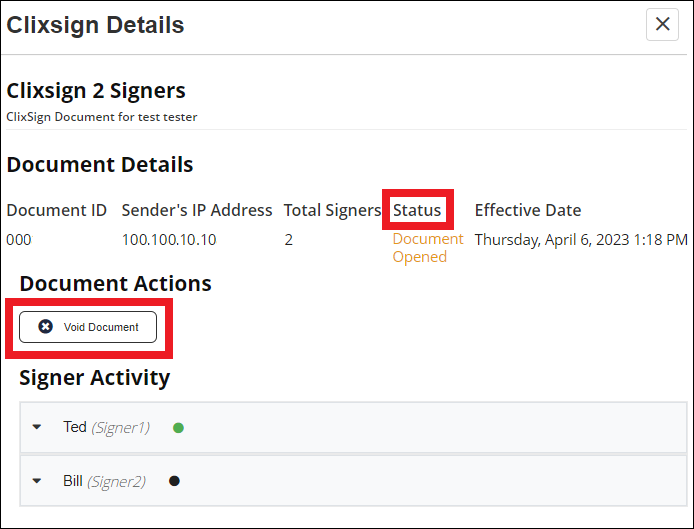This screenshot has width=694, height=529.
Task: Click the Clixsign 2 Signers title
Action: tap(96, 90)
